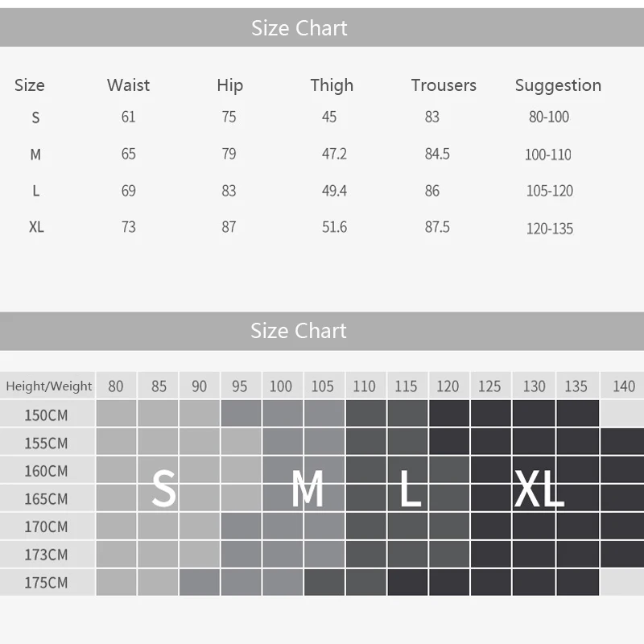
Task: Click the large white S in grid
Action: coord(163,488)
